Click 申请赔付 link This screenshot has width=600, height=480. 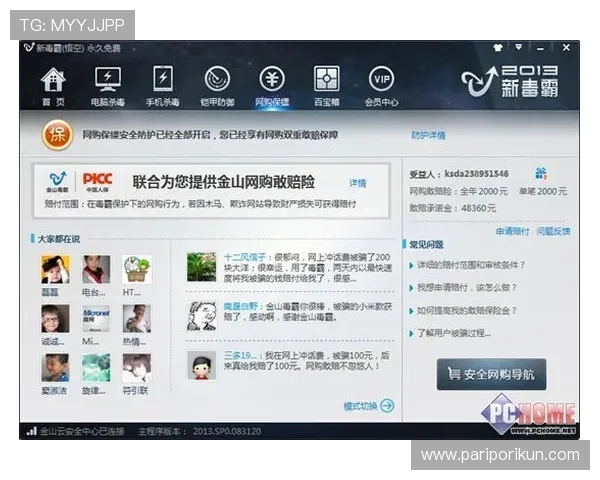point(513,231)
